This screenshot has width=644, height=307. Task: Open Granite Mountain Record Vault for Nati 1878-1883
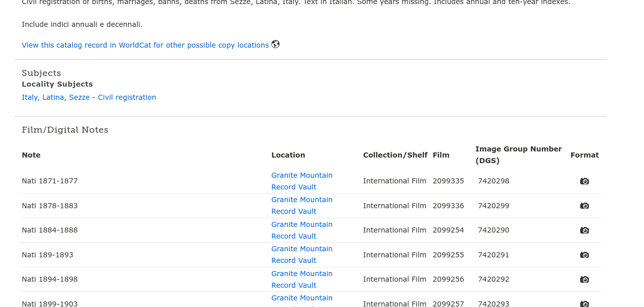tap(302, 206)
